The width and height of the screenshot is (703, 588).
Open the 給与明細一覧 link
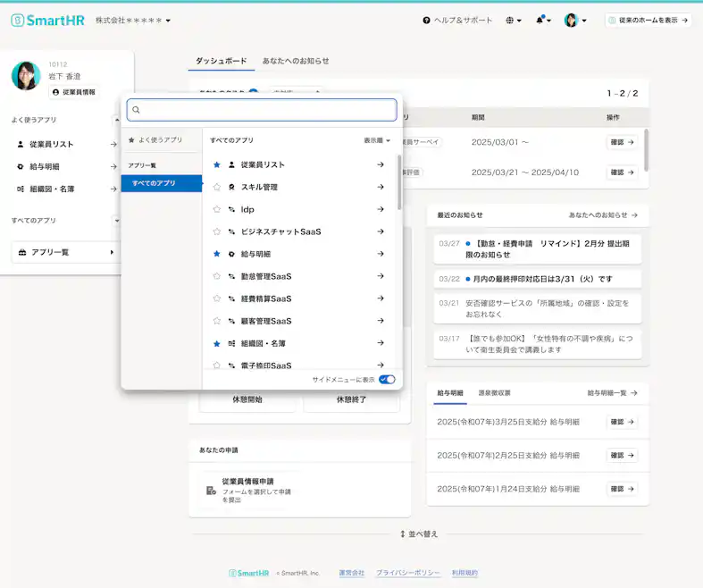[x=613, y=393]
